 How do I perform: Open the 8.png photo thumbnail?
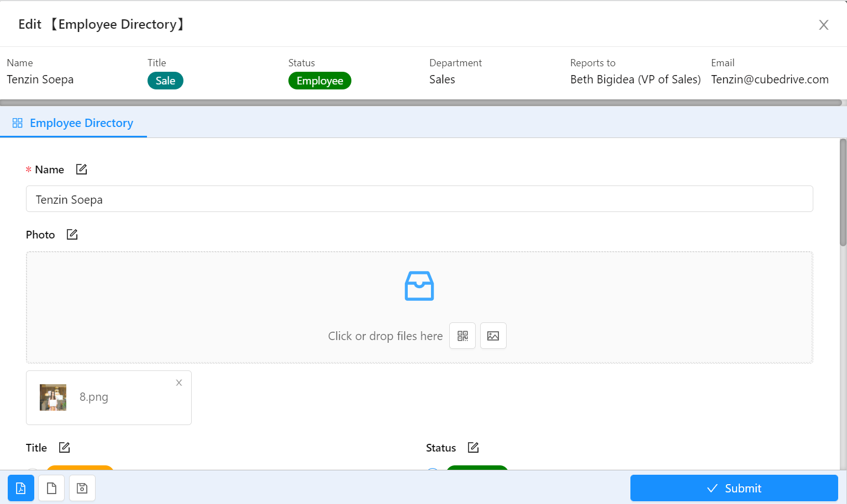(53, 397)
